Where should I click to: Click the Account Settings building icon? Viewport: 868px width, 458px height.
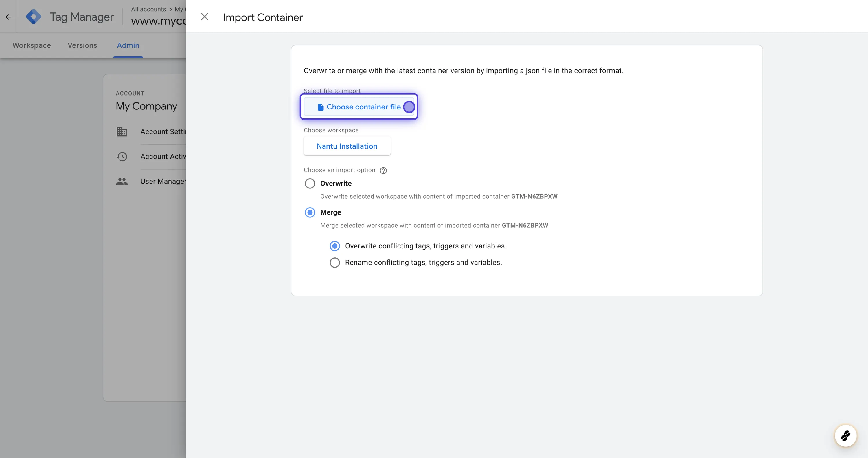click(x=122, y=132)
